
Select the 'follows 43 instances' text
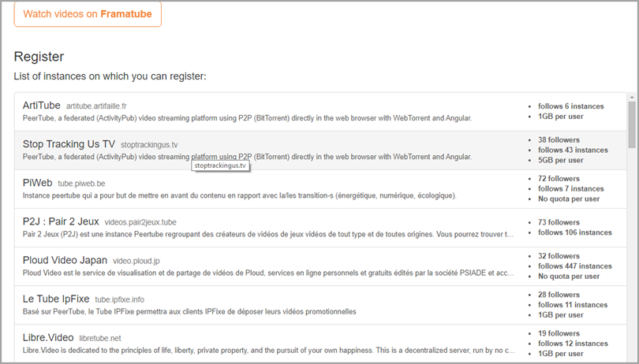[x=573, y=150]
